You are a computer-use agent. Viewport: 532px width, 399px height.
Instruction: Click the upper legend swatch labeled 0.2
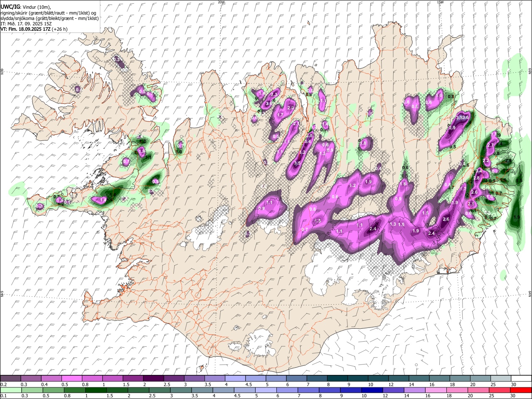10,378
